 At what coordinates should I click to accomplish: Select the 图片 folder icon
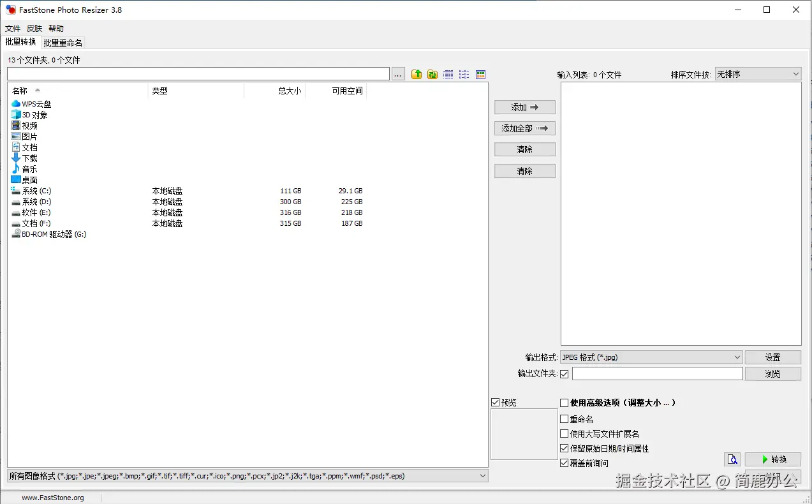coord(16,137)
